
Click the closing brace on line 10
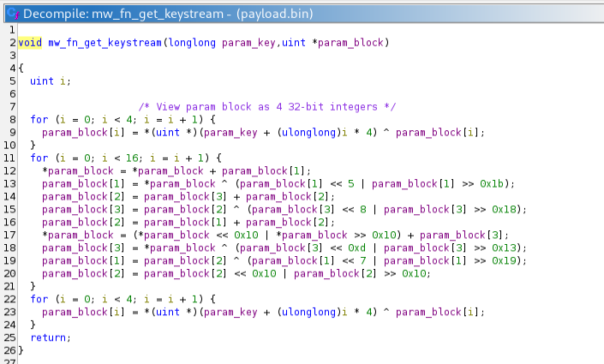(x=33, y=145)
